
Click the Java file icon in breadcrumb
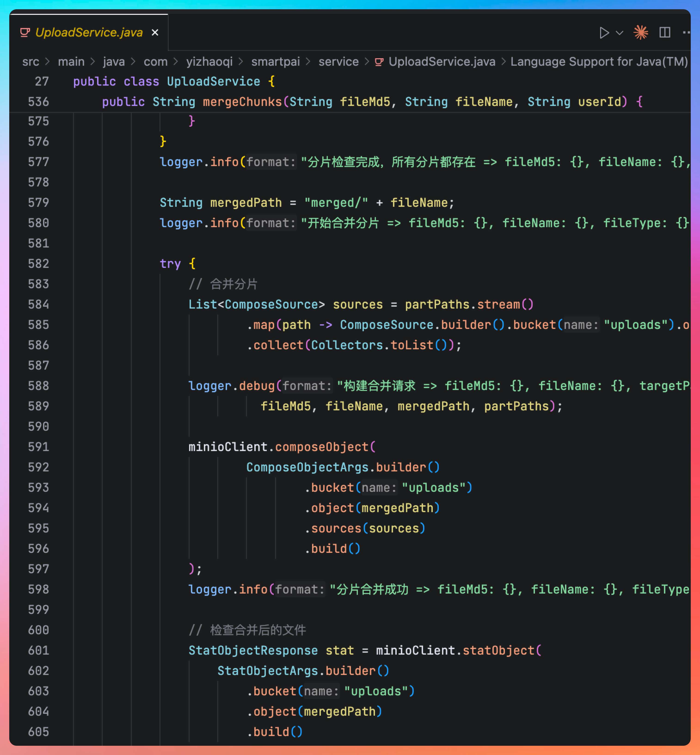(379, 62)
